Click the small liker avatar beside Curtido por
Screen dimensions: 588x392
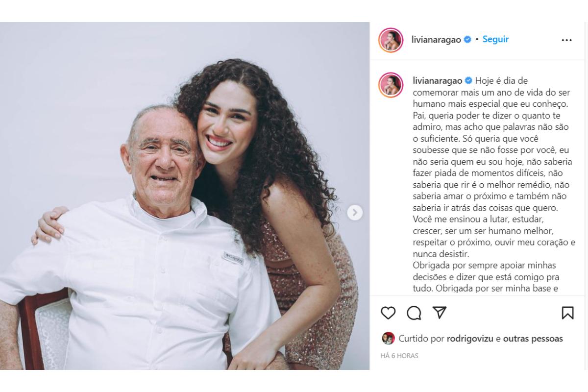coord(388,339)
